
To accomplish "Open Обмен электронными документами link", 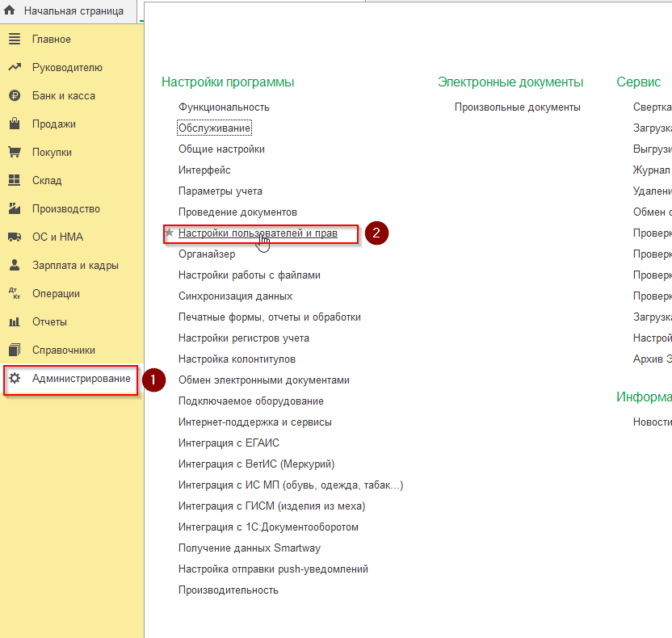I will click(x=264, y=380).
